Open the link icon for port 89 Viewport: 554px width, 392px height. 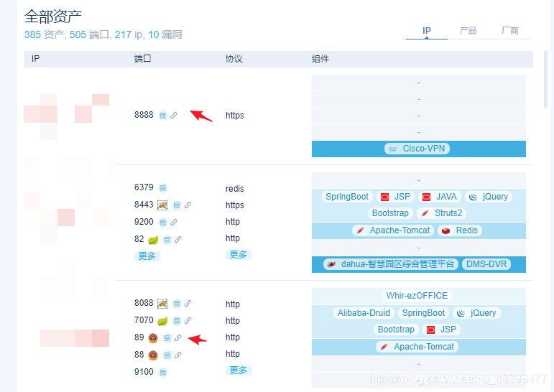(177, 338)
